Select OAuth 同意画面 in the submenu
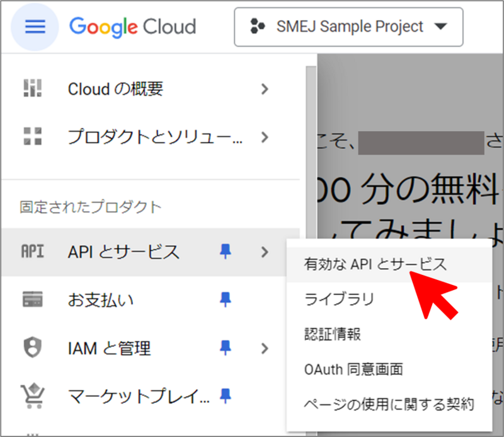 (x=389, y=370)
